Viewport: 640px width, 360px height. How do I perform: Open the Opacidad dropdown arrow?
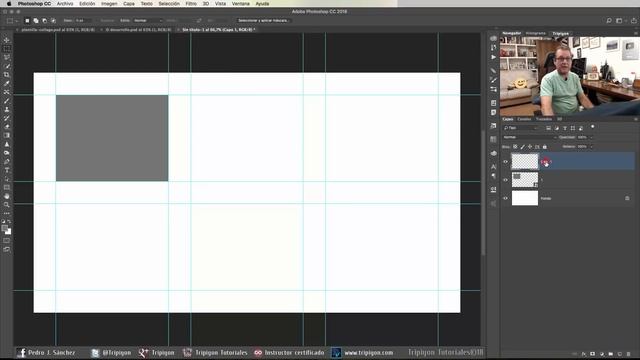[x=591, y=138]
